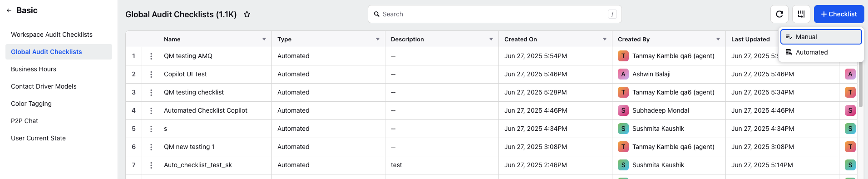Open Contact Driver Models in sidebar
The width and height of the screenshot is (868, 179).
(59, 86)
